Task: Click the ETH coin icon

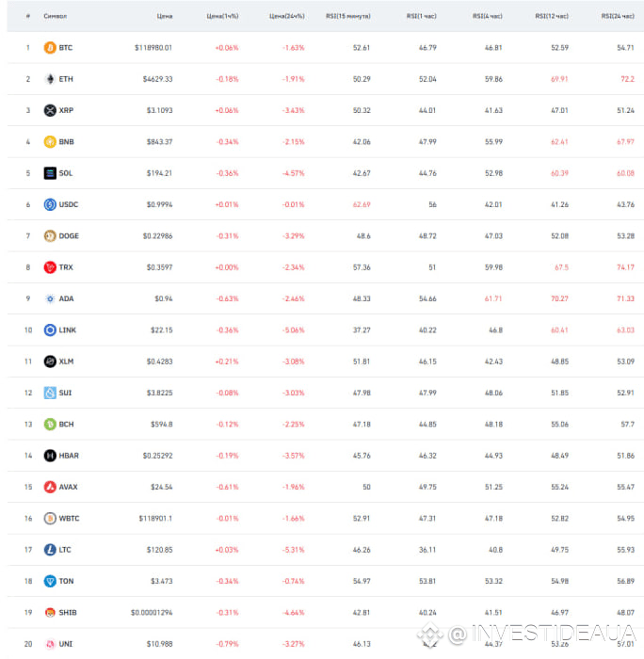Action: pyautogui.click(x=50, y=79)
